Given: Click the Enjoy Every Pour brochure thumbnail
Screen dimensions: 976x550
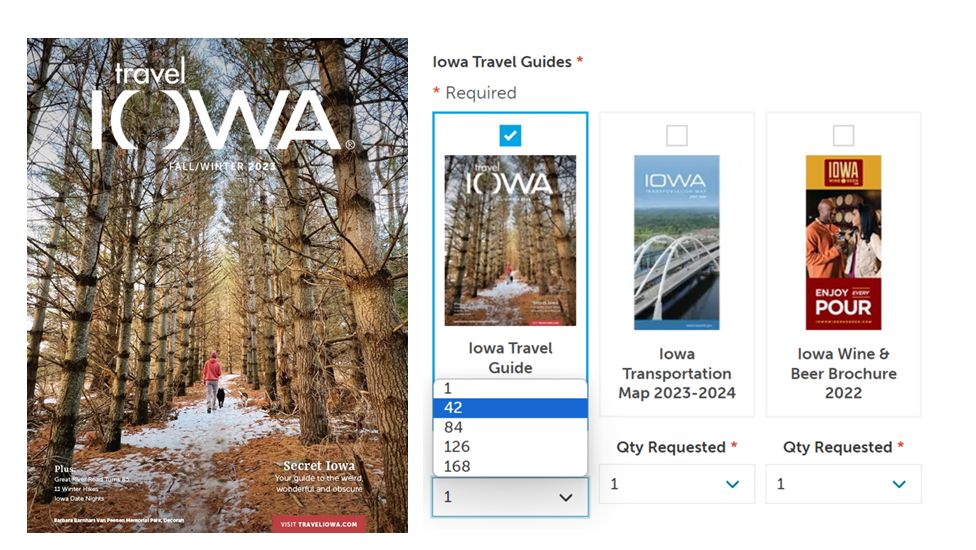Looking at the screenshot, I should (843, 242).
